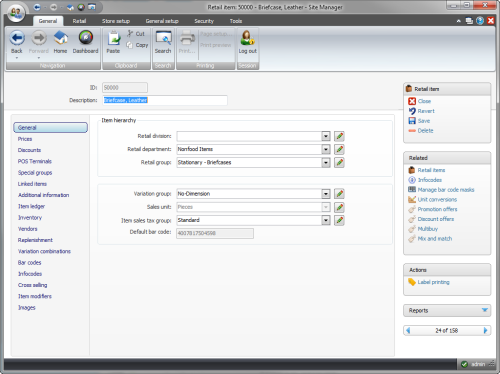The image size is (500, 374).
Task: Copy the selected text
Action: pyautogui.click(x=137, y=45)
